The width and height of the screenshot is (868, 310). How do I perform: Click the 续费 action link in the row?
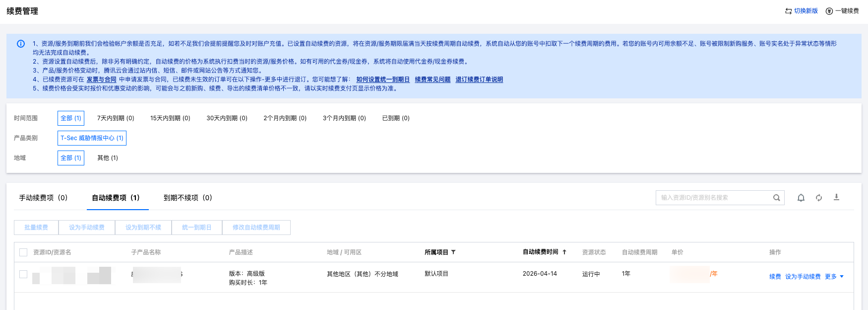coord(775,277)
